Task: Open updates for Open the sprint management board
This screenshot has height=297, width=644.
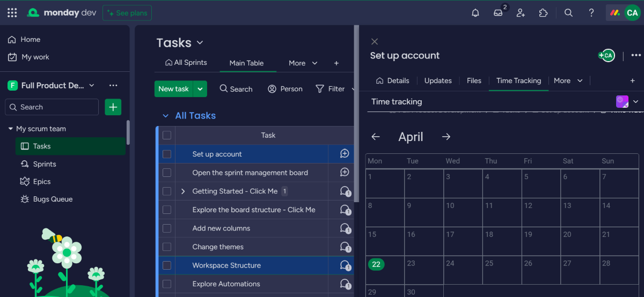Action: [345, 172]
